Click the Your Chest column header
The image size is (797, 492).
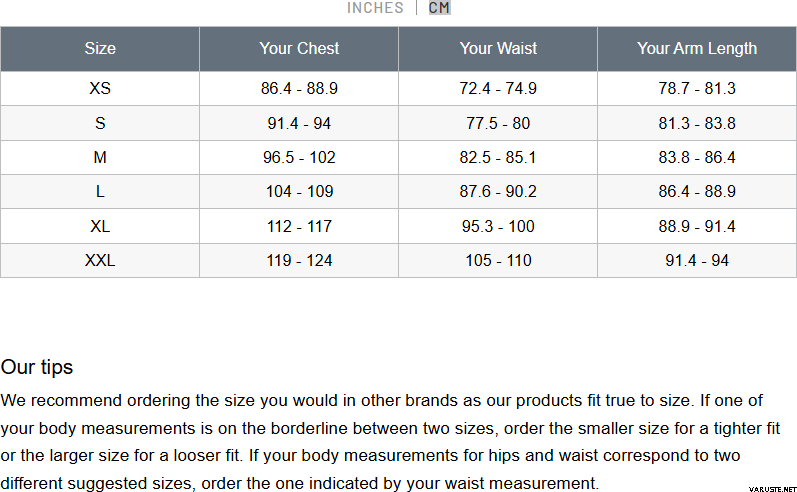(299, 48)
